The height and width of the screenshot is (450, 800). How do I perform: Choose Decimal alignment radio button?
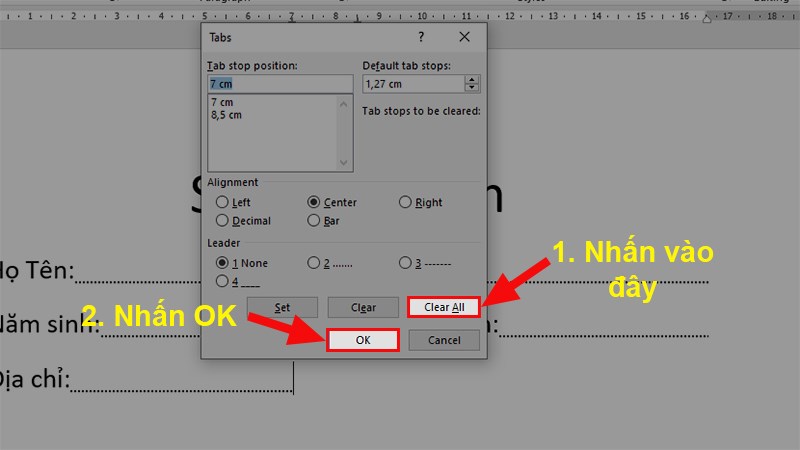click(222, 220)
